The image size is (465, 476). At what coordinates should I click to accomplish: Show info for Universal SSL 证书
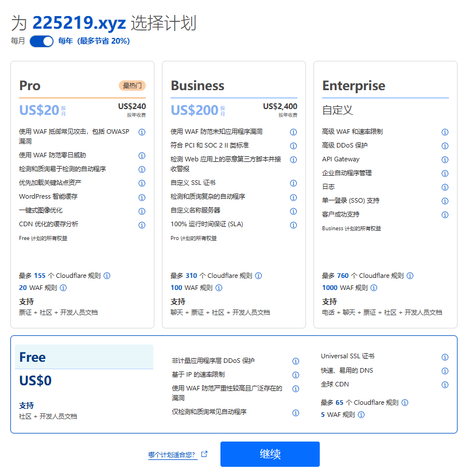[x=445, y=357]
